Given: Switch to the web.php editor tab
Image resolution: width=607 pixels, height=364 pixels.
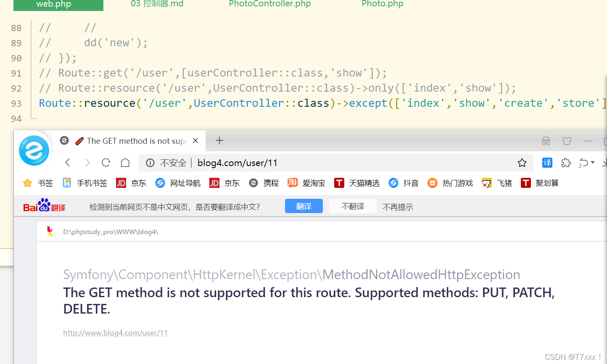Looking at the screenshot, I should tap(58, 5).
